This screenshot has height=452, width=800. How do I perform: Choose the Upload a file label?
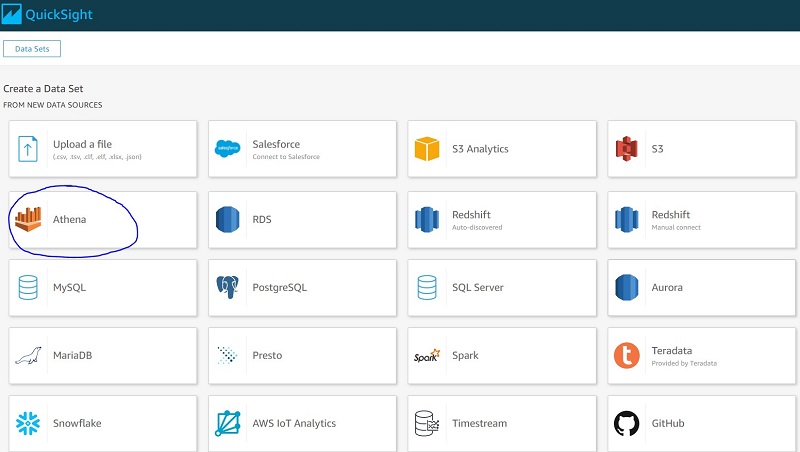point(82,144)
